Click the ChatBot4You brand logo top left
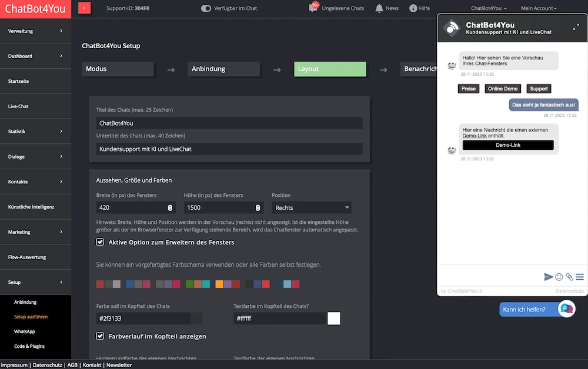Screen dimensions: 588x369 [x=35, y=9]
